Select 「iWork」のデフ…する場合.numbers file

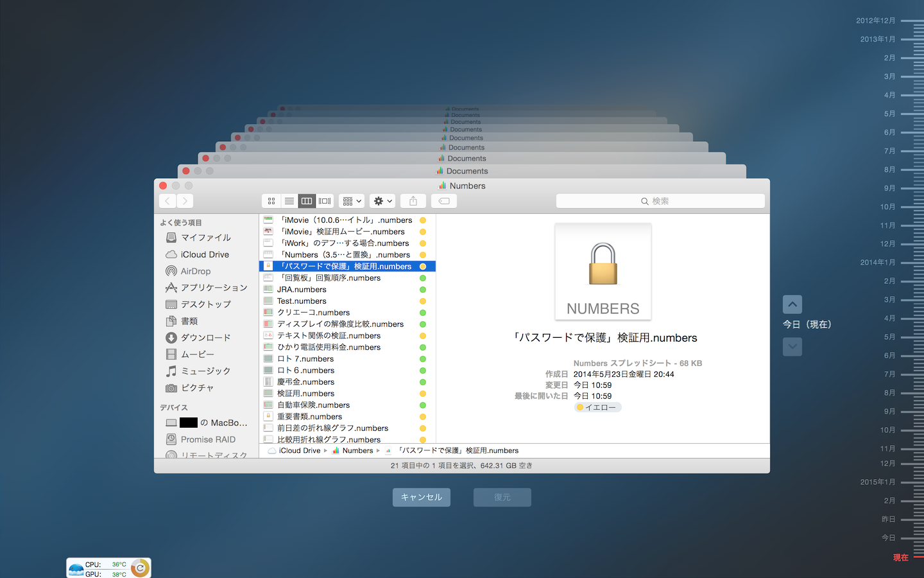click(x=347, y=243)
